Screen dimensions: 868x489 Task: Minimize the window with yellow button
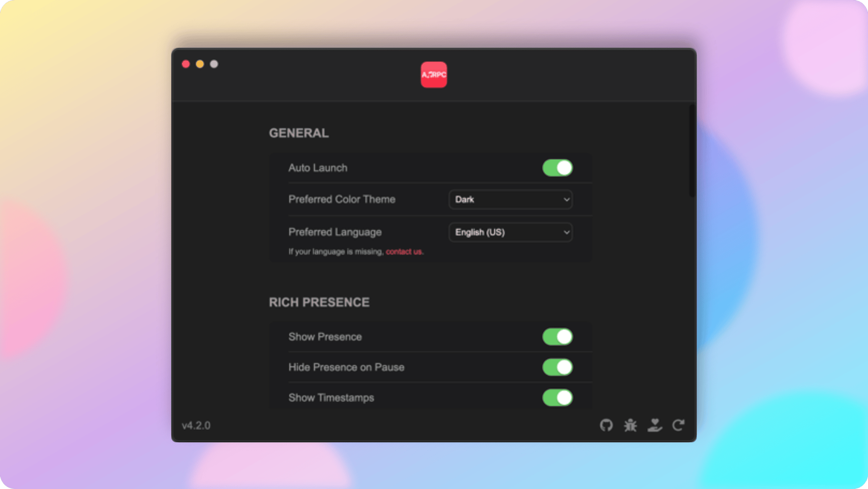(200, 64)
